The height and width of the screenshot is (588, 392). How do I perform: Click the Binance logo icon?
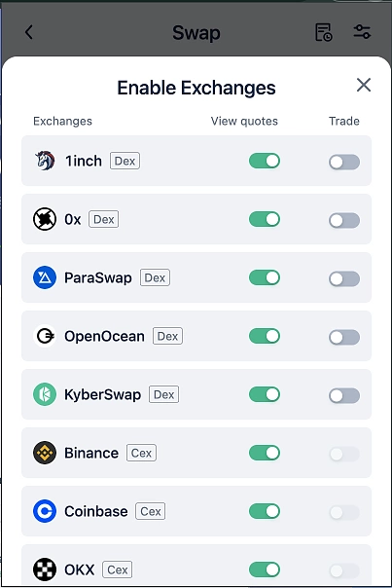(x=45, y=453)
